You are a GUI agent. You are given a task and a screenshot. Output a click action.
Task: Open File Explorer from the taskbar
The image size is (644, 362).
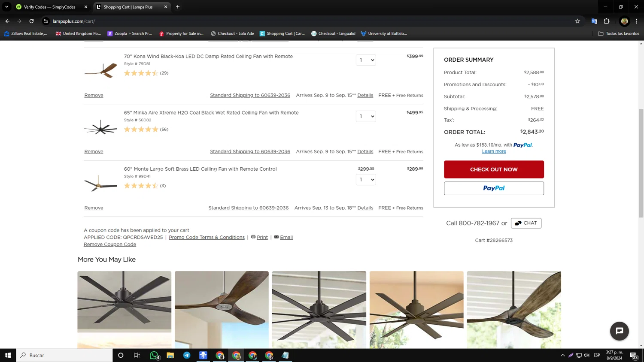coord(170,355)
